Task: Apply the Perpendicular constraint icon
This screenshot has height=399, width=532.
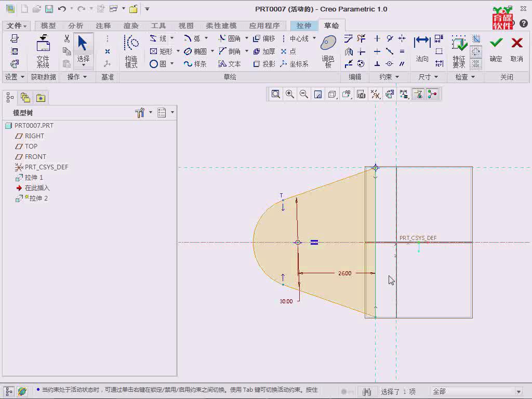Action: (x=377, y=64)
